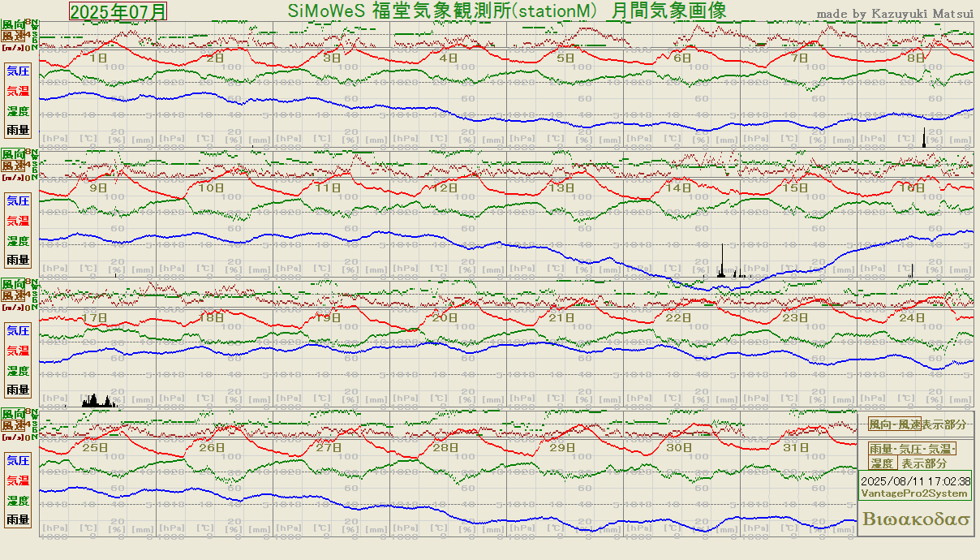Select the blue 気圧 legend label beside 1日
Viewport: 980px width, 560px height.
tap(18, 71)
